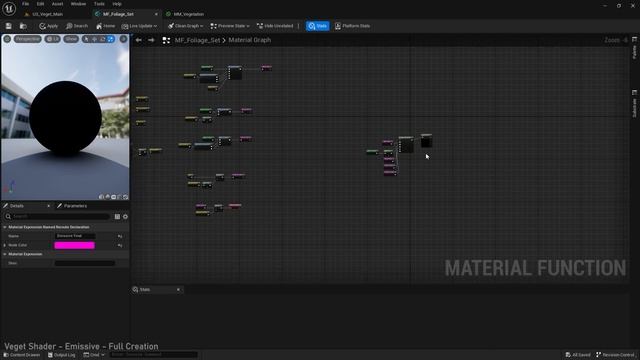Viewport: 640px width, 360px height.
Task: Select the viewport translate gizmo icon
Action: 94,39
